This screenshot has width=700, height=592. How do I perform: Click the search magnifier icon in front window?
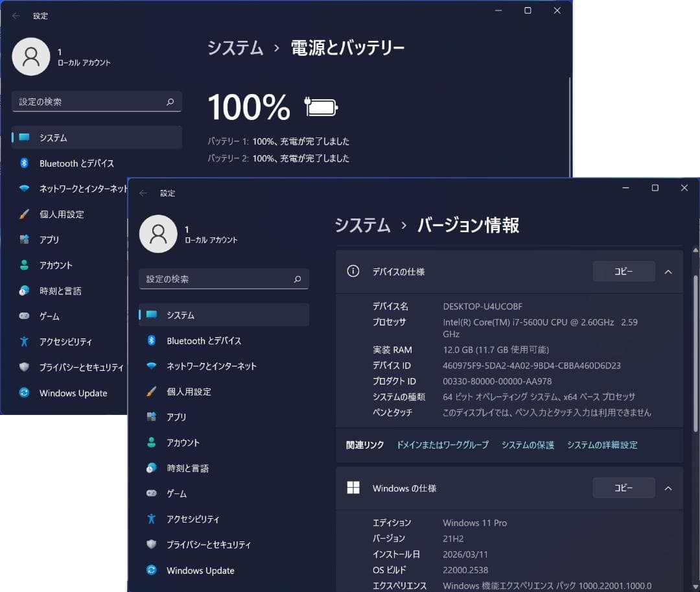297,279
